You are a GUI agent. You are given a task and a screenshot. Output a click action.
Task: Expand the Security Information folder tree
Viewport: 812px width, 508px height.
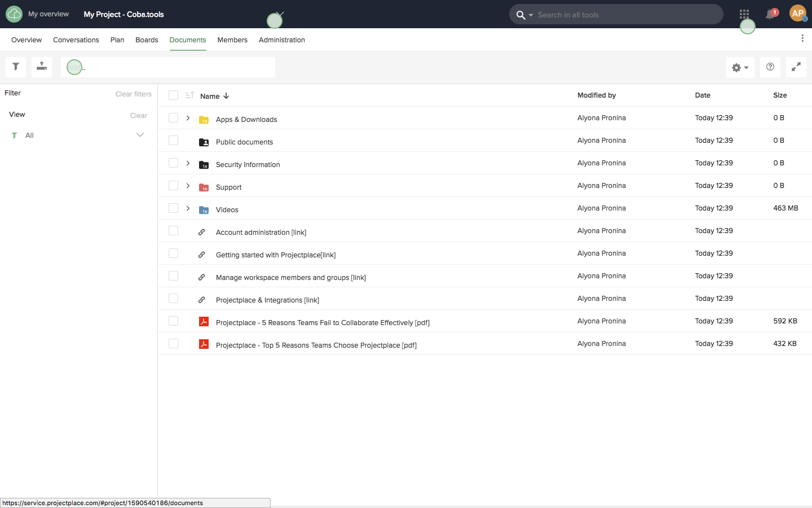[188, 163]
